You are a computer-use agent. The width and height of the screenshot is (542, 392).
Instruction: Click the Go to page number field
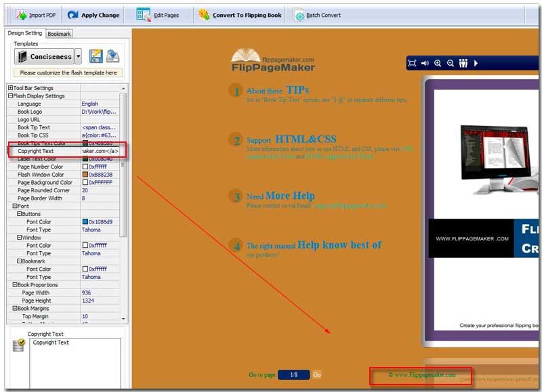point(294,374)
